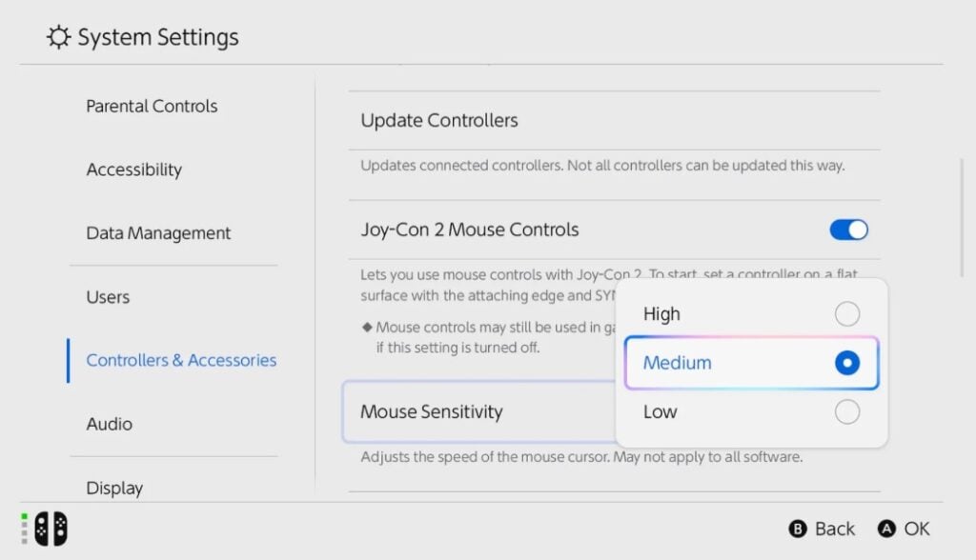The width and height of the screenshot is (976, 560).
Task: Click the A button icon
Action: [886, 530]
